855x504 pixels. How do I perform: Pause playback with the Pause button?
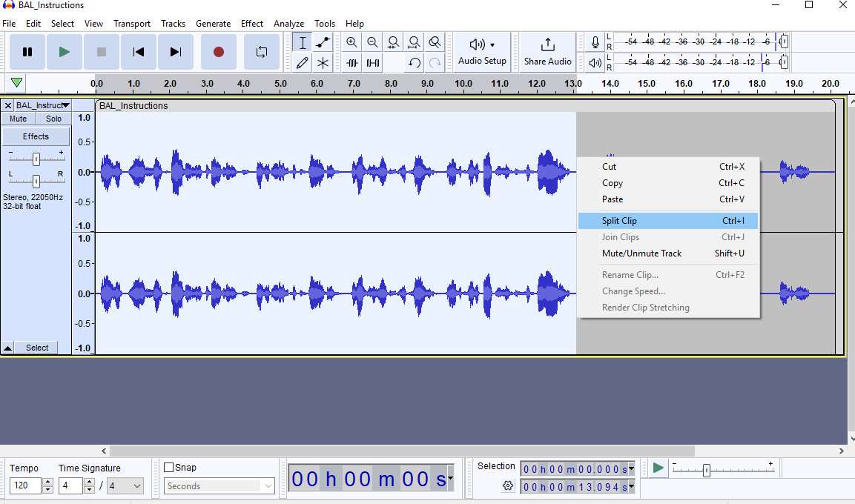click(x=27, y=52)
